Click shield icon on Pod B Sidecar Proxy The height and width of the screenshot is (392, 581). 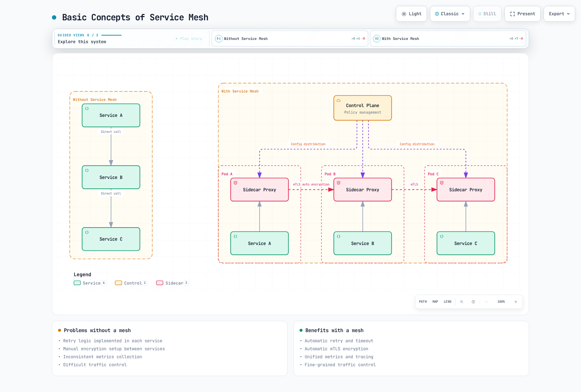[339, 183]
